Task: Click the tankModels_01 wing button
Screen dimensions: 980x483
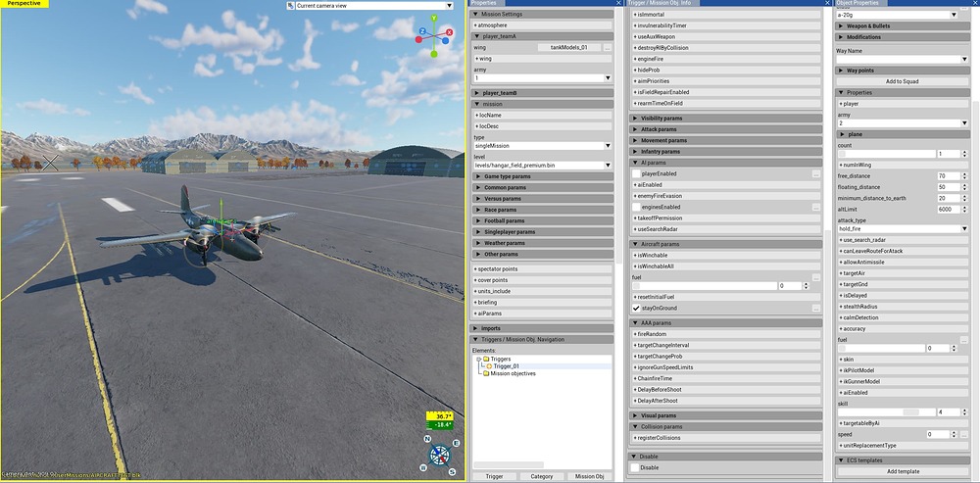Action: (x=568, y=47)
